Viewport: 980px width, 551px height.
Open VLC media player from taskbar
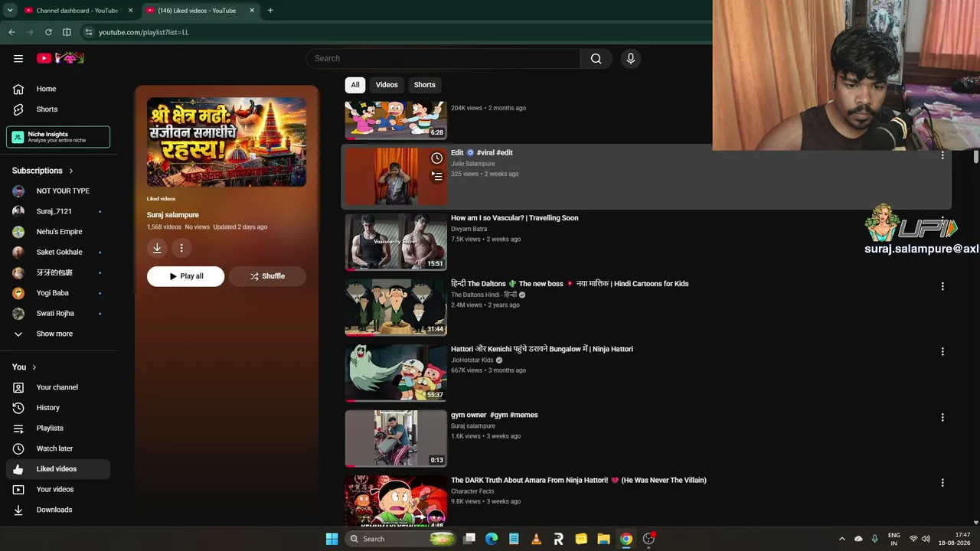click(x=536, y=539)
